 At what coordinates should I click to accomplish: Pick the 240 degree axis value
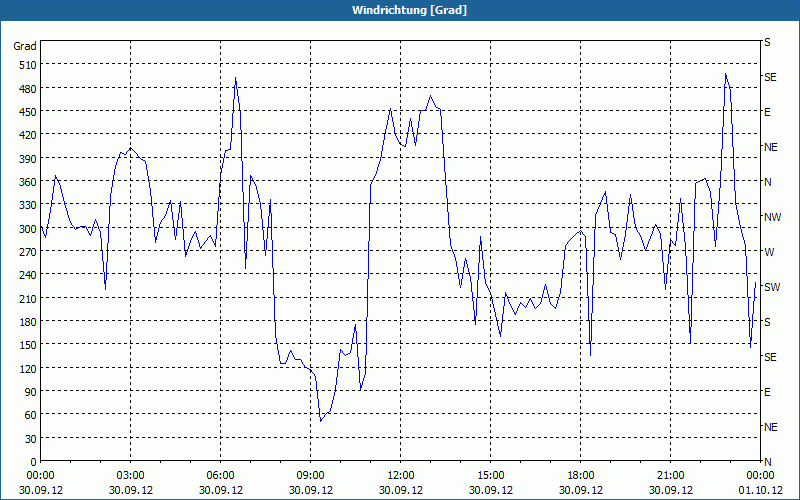pyautogui.click(x=28, y=275)
